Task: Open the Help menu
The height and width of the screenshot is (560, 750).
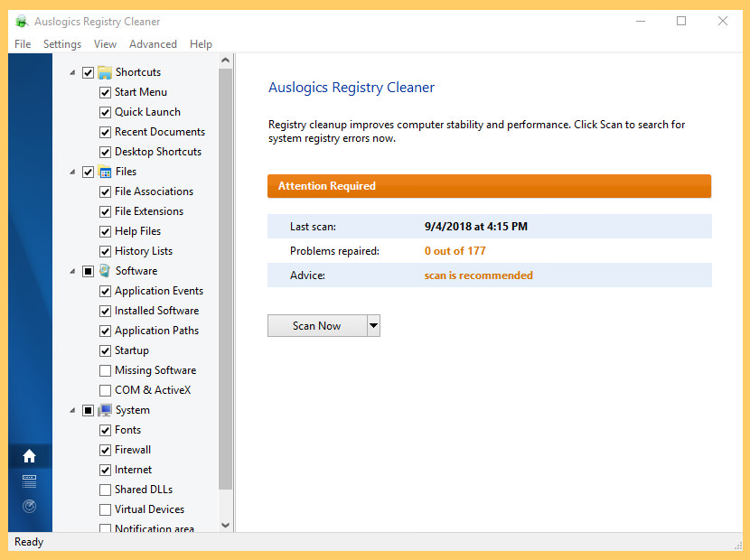Action: point(201,44)
